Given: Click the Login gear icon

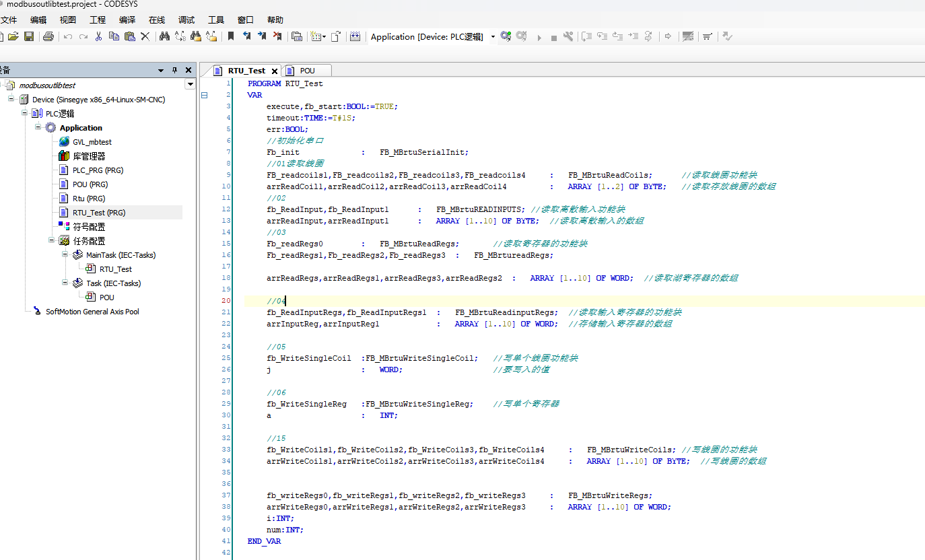Looking at the screenshot, I should (x=506, y=36).
